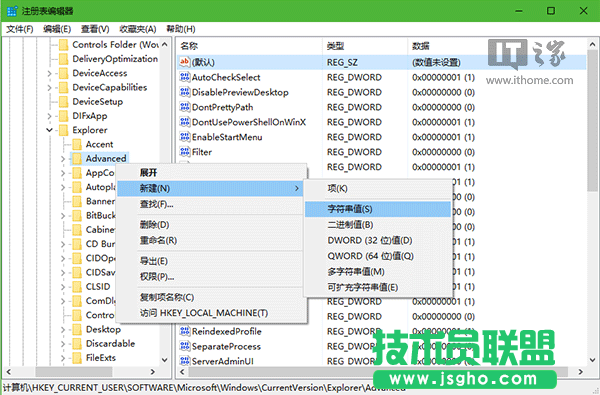This screenshot has height=395, width=600.
Task: Click the tree pane scroll-right arrow
Action: [x=153, y=372]
